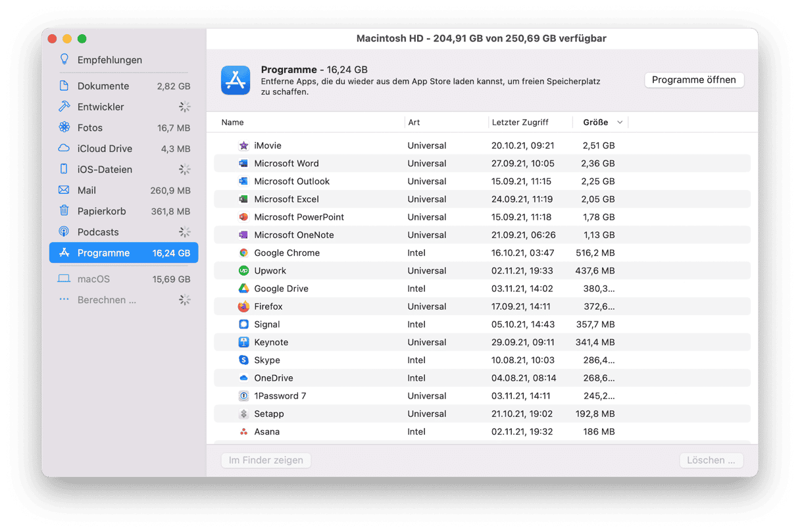This screenshot has height=532, width=800.
Task: Select the Programme sidebar entry
Action: (x=124, y=253)
